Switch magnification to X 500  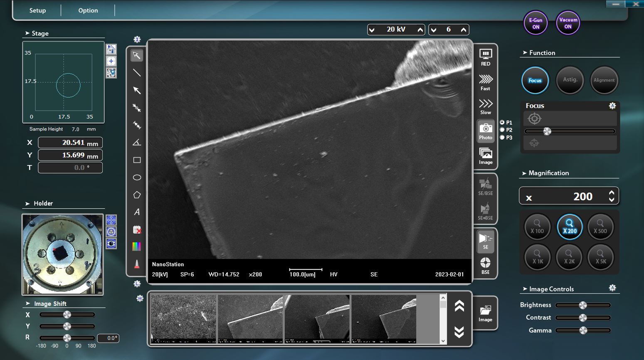(600, 227)
